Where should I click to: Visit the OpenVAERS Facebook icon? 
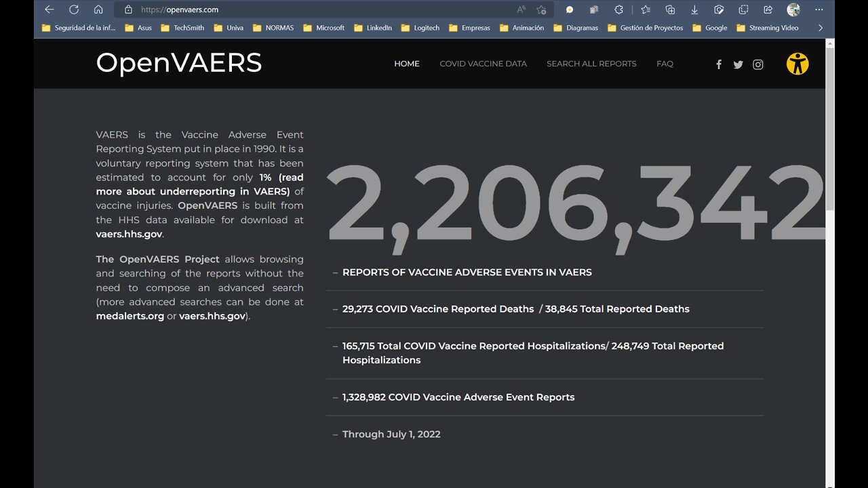pos(719,64)
